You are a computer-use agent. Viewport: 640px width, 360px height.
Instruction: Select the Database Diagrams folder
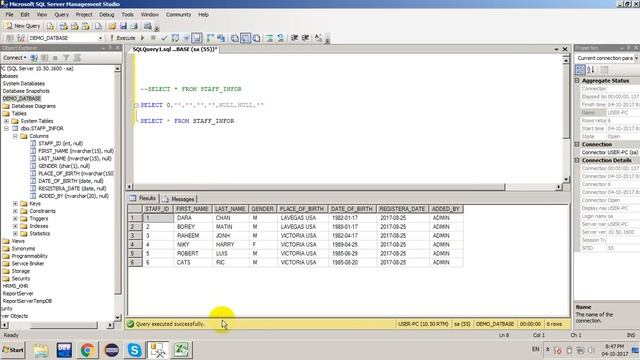33,106
